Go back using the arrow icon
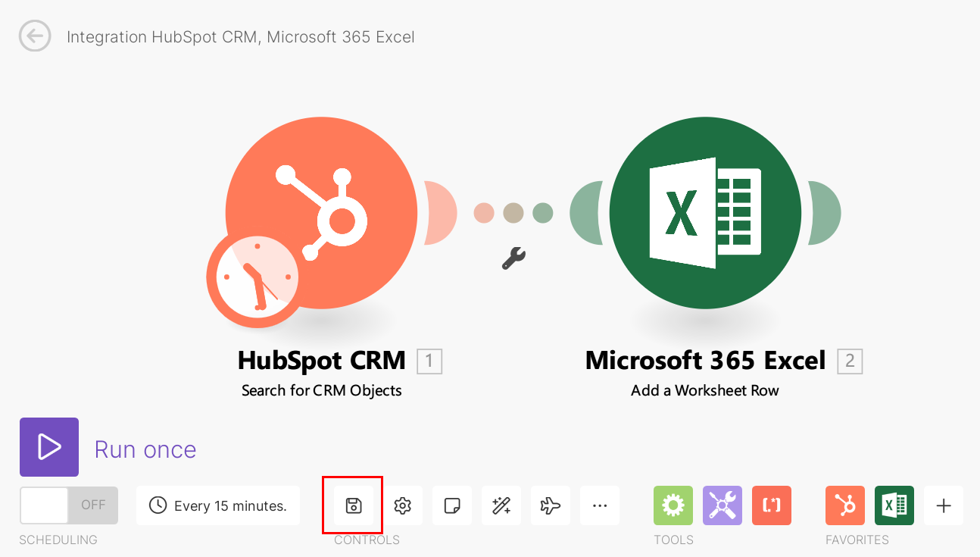The width and height of the screenshot is (980, 557). point(35,36)
